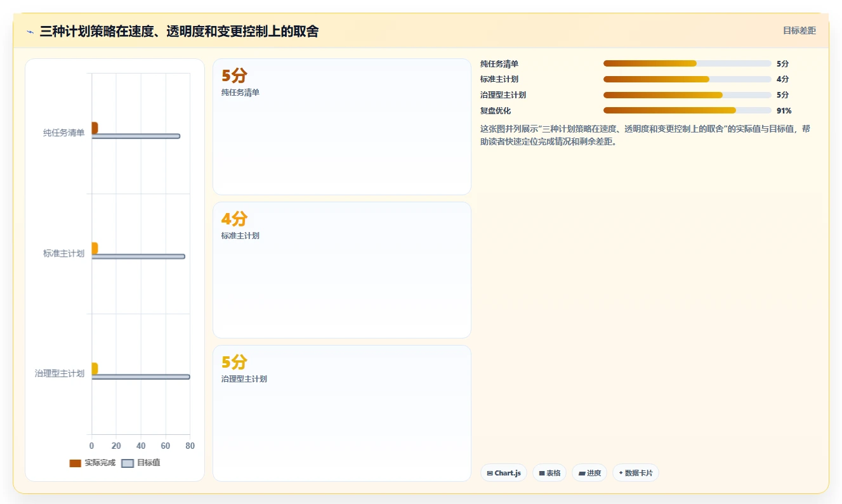Click the 5分 figure on the 治理型主计划 card
The height and width of the screenshot is (504, 842).
234,363
